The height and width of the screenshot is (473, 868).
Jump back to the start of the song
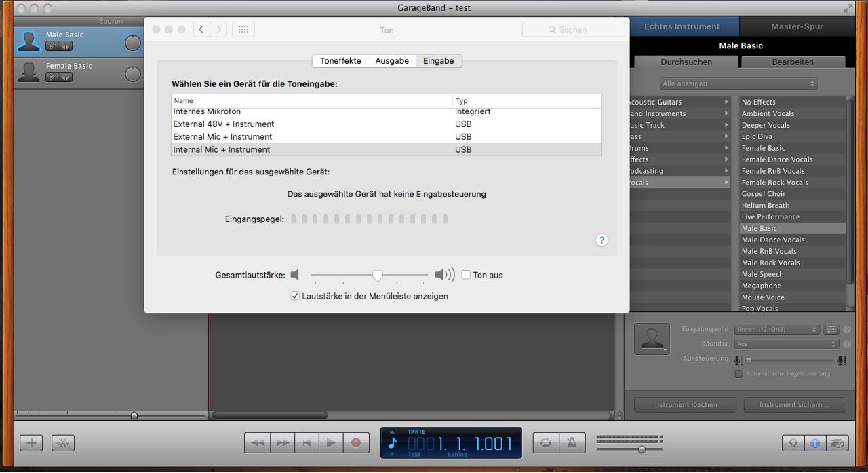tap(307, 442)
